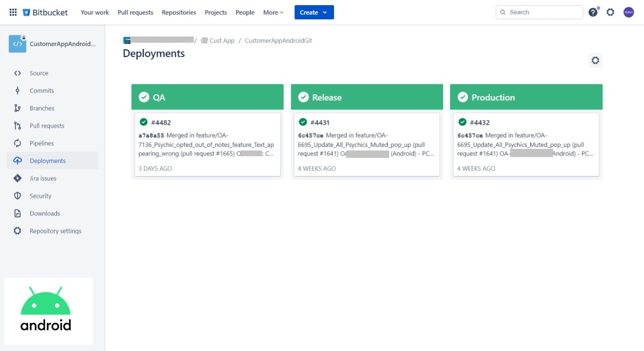Focus the Search input field
Viewport: 644px width, 351px height.
[544, 12]
